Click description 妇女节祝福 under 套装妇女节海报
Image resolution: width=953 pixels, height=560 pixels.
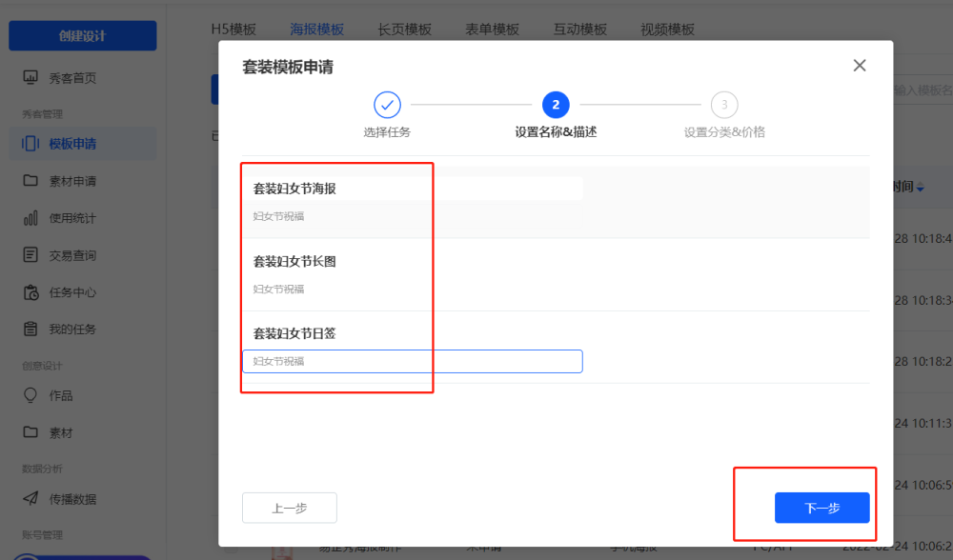(x=278, y=216)
